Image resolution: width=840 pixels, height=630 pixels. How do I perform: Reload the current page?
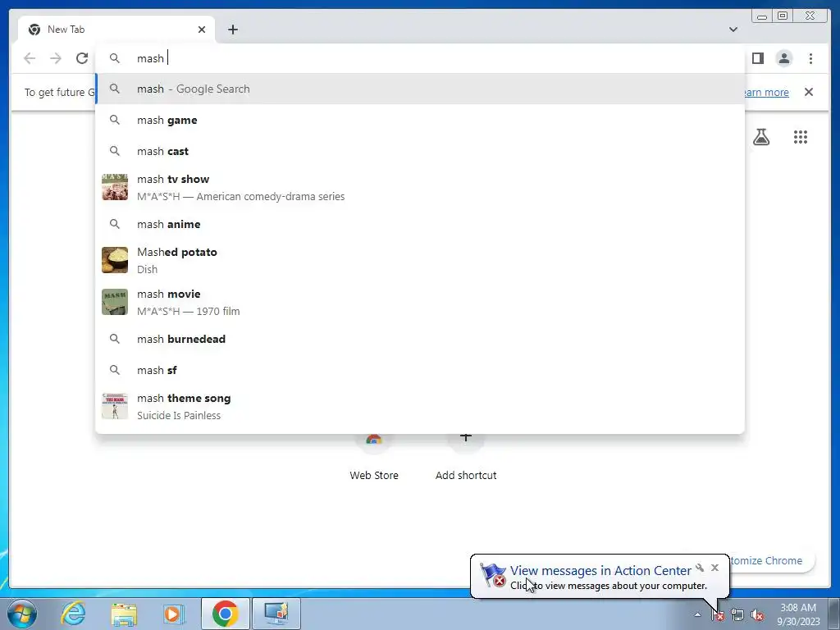pos(82,58)
